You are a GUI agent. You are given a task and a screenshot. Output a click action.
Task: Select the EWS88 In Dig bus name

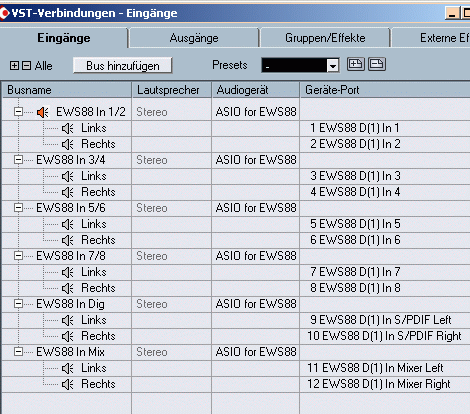coord(70,304)
